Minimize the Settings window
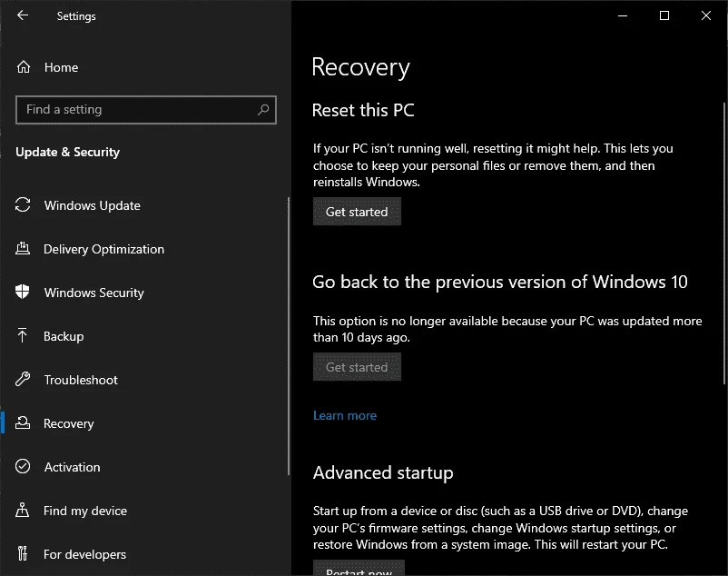The width and height of the screenshot is (728, 576). pos(623,15)
